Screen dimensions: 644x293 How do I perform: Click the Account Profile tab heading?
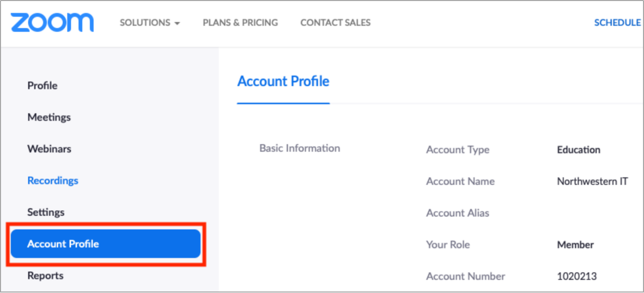283,82
